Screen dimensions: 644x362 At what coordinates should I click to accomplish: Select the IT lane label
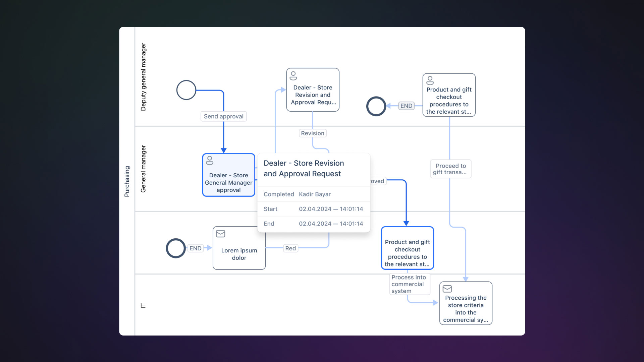[143, 305]
